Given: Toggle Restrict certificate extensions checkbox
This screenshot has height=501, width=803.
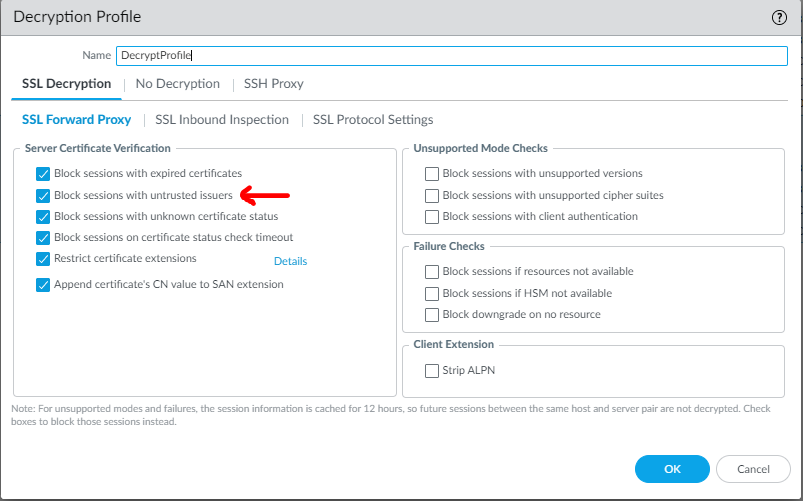Looking at the screenshot, I should [x=43, y=259].
